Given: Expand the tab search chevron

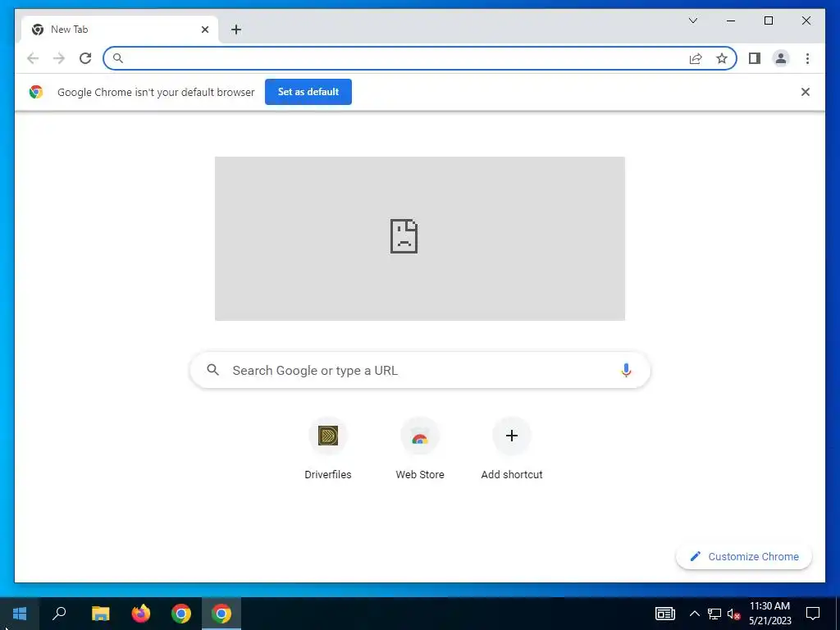Looking at the screenshot, I should point(692,21).
